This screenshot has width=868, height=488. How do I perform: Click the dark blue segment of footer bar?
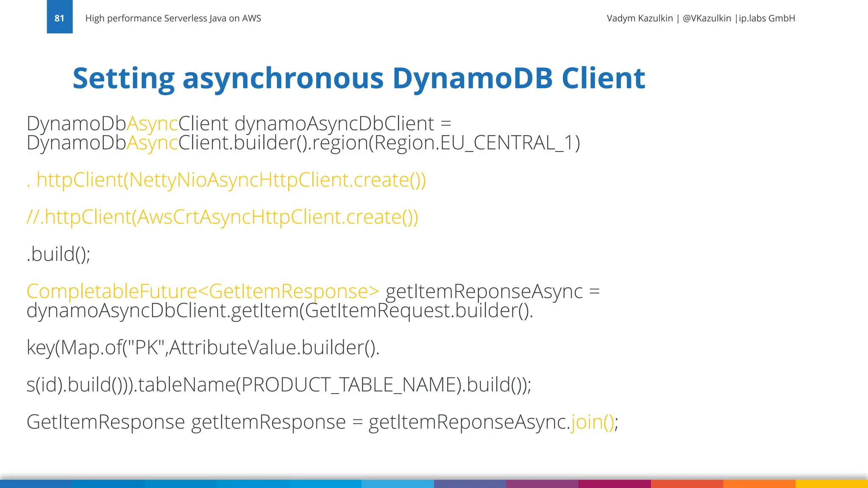(36, 484)
